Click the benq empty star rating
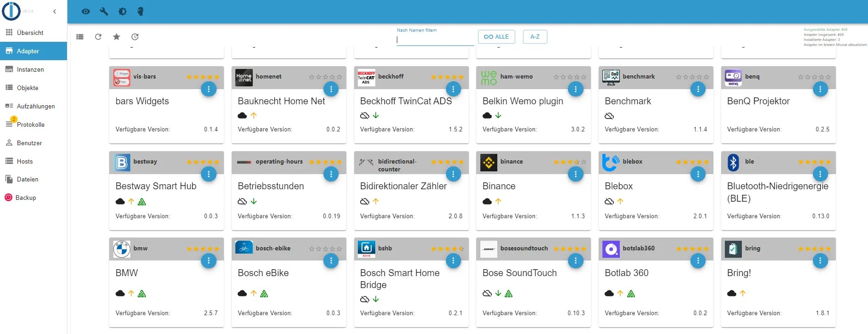Image resolution: width=868 pixels, height=334 pixels. (814, 77)
